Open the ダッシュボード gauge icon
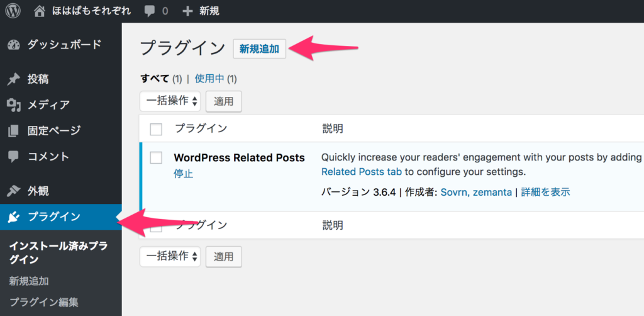The width and height of the screenshot is (644, 316). tap(14, 45)
